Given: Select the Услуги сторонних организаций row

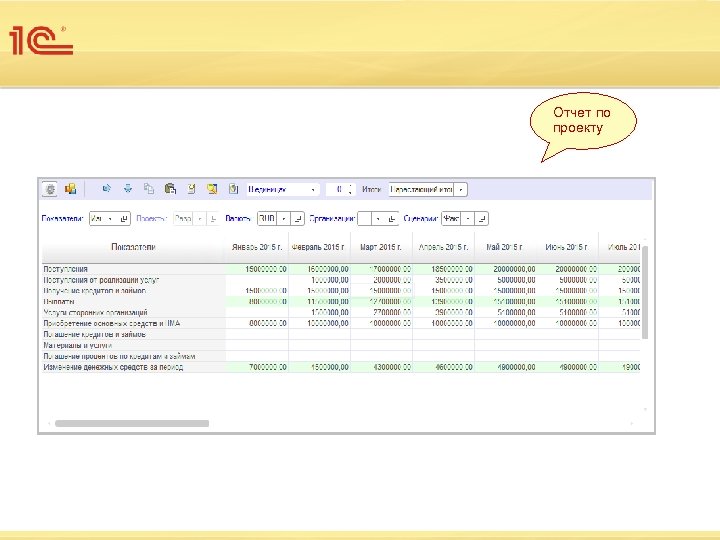Looking at the screenshot, I should (96, 313).
